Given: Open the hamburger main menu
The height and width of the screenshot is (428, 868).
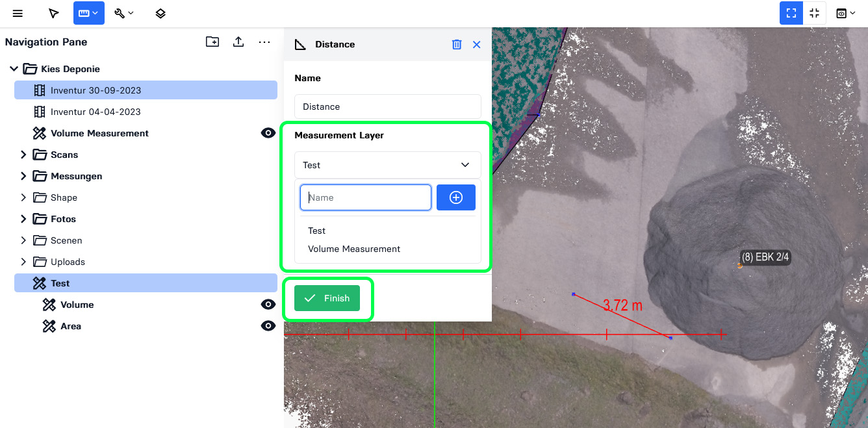Looking at the screenshot, I should 18,13.
